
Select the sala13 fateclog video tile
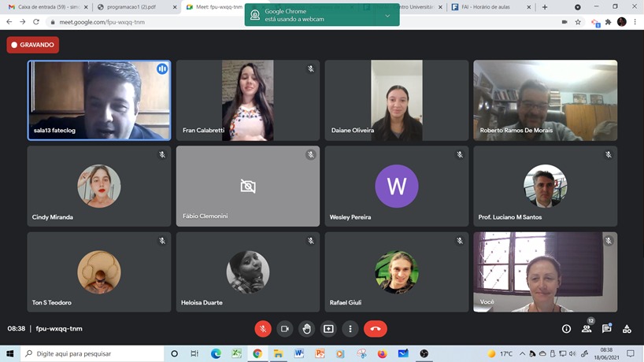99,101
